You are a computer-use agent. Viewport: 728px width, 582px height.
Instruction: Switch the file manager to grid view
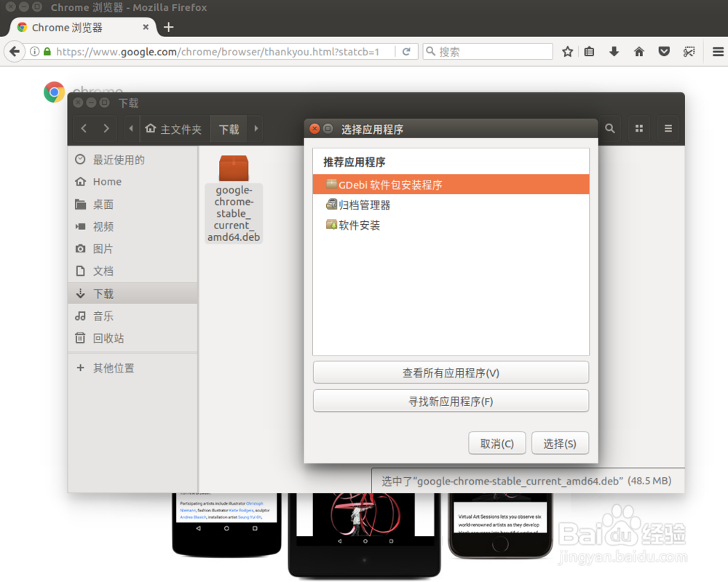(638, 129)
